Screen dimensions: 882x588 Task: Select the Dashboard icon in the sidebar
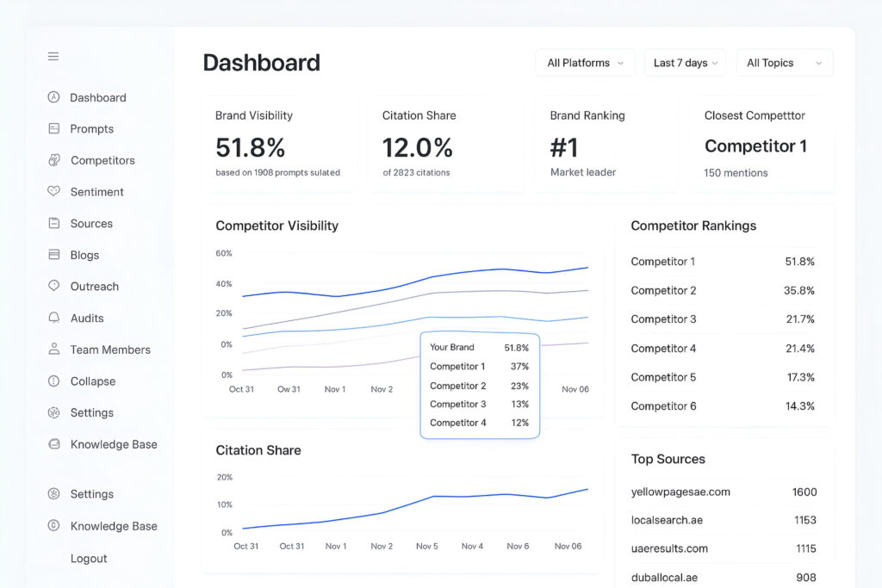(53, 97)
